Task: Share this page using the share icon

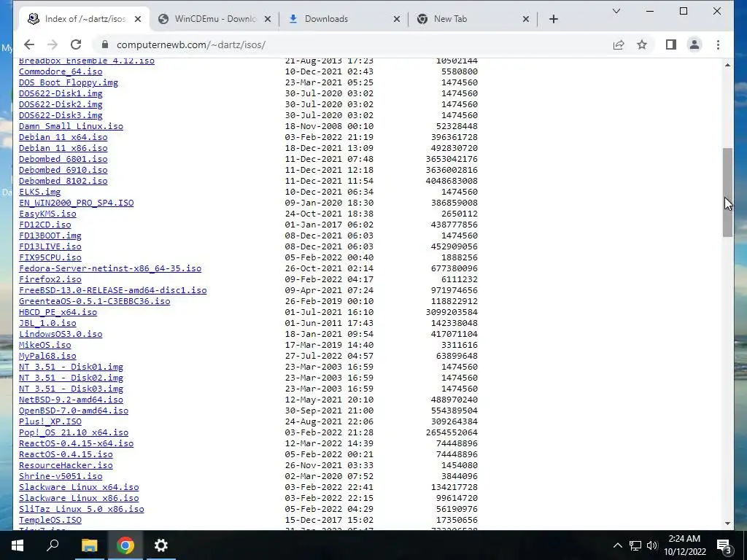Action: click(x=619, y=44)
